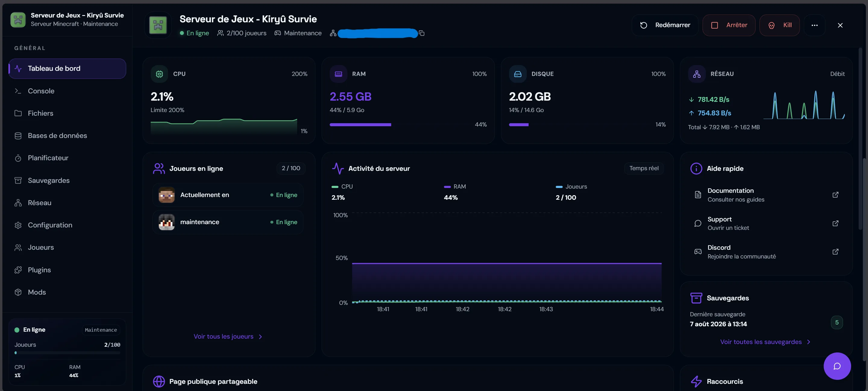The image size is (868, 391).
Task: Click the "2/100 joueurs" header count
Action: pyautogui.click(x=246, y=33)
